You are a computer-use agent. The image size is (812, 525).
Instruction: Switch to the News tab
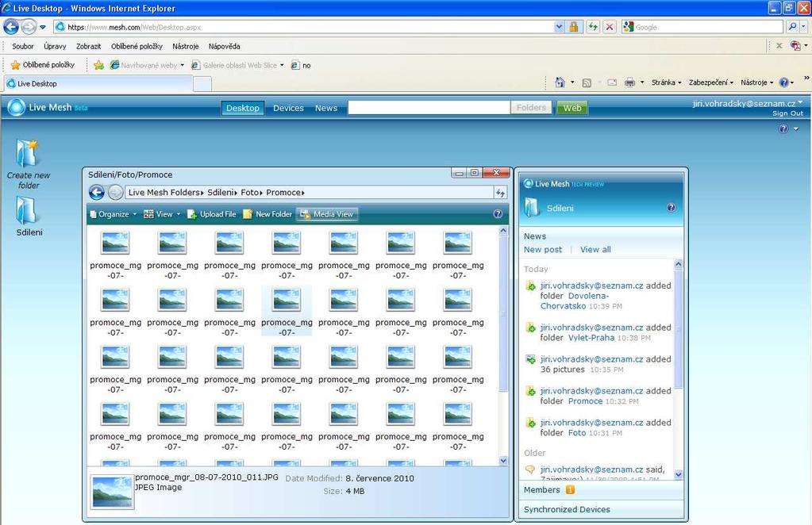(x=326, y=108)
